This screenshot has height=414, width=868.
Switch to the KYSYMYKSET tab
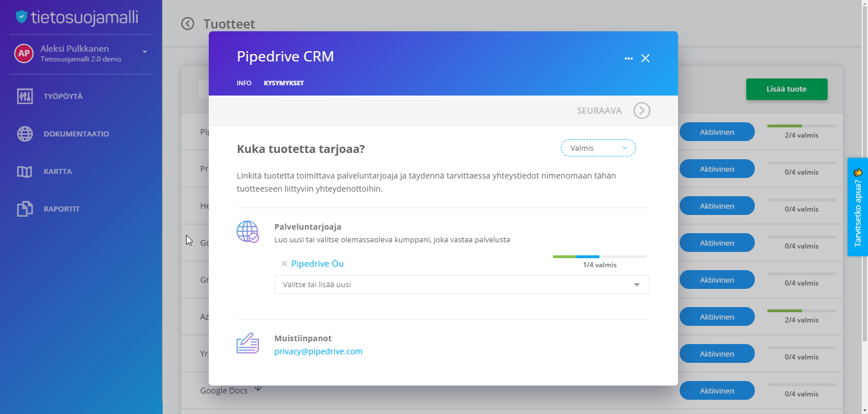(x=284, y=83)
